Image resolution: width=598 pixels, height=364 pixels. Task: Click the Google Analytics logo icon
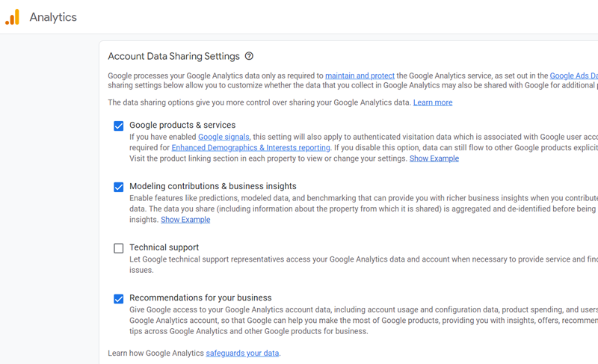point(12,17)
